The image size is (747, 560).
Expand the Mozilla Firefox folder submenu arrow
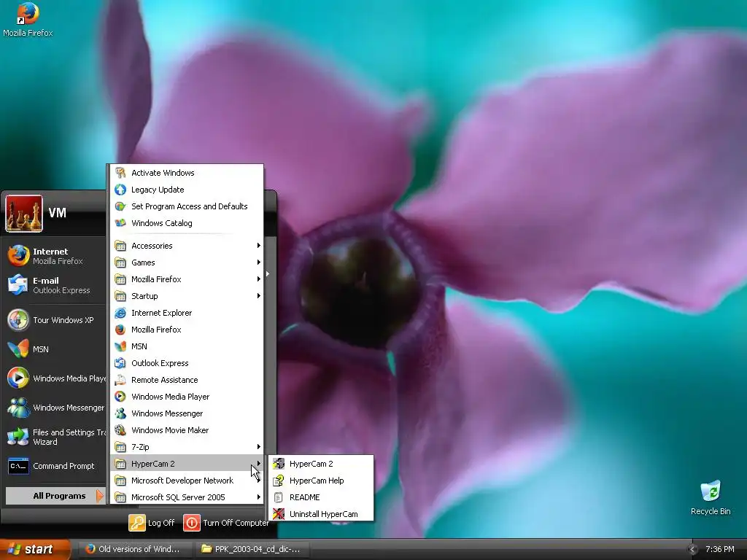pyautogui.click(x=259, y=279)
